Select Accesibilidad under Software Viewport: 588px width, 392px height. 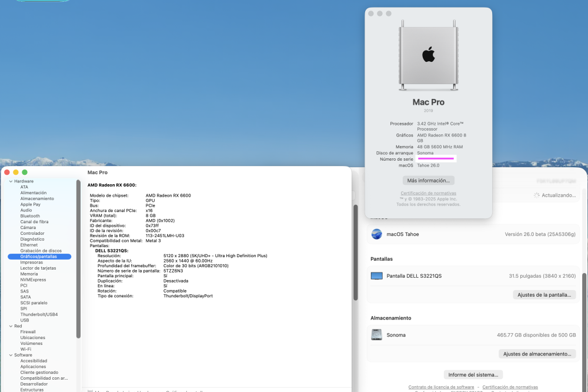(x=34, y=361)
